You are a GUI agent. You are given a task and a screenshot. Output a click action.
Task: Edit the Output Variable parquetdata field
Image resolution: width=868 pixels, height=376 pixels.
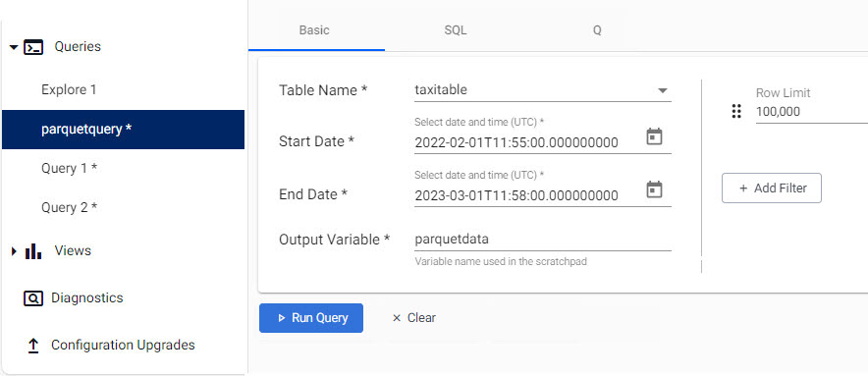(542, 240)
